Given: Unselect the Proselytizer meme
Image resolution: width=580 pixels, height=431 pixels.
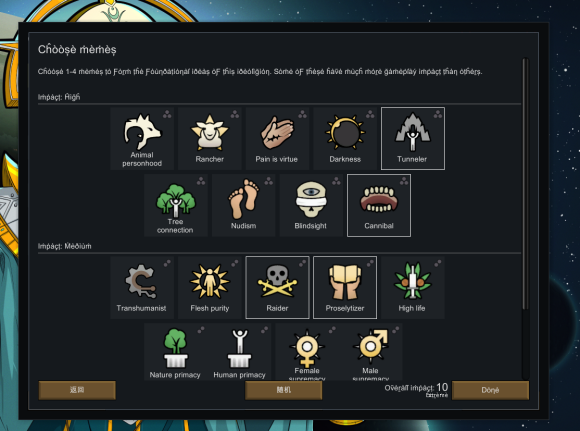Looking at the screenshot, I should point(345,287).
